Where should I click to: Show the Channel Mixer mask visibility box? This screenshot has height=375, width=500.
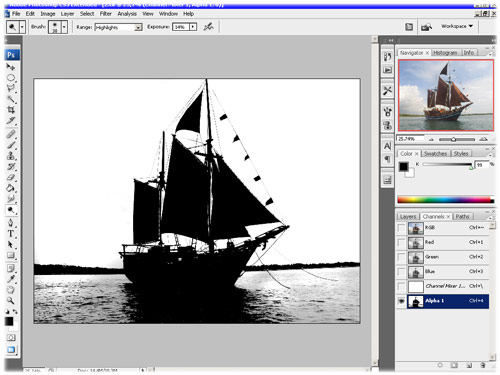tap(402, 286)
